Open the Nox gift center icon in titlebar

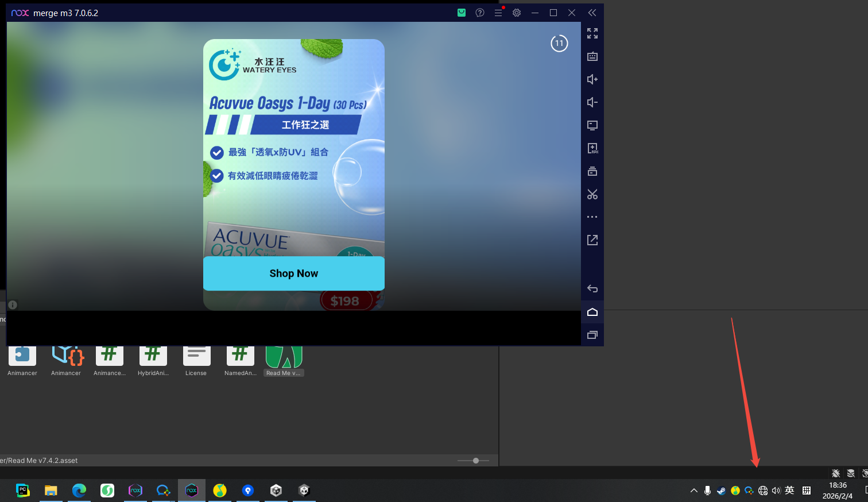[461, 12]
